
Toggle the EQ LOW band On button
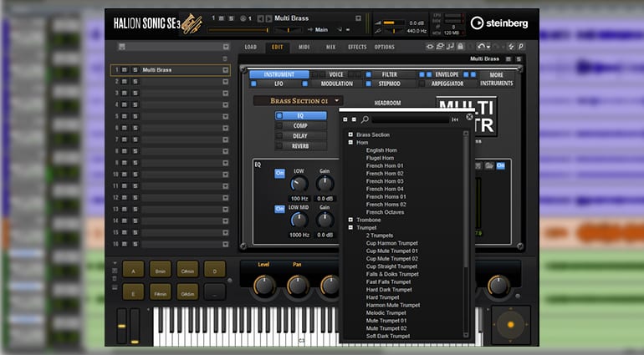click(x=279, y=173)
